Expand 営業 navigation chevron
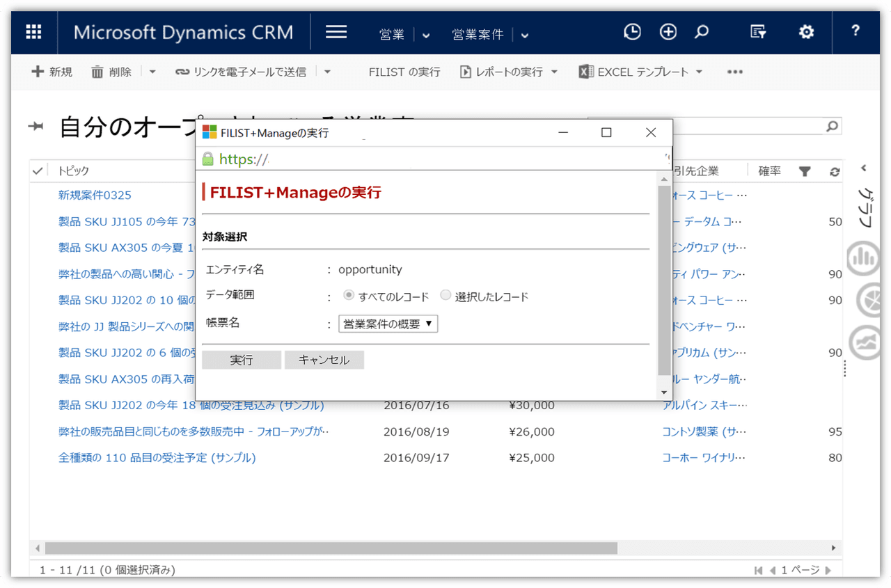891x588 pixels. 426,35
